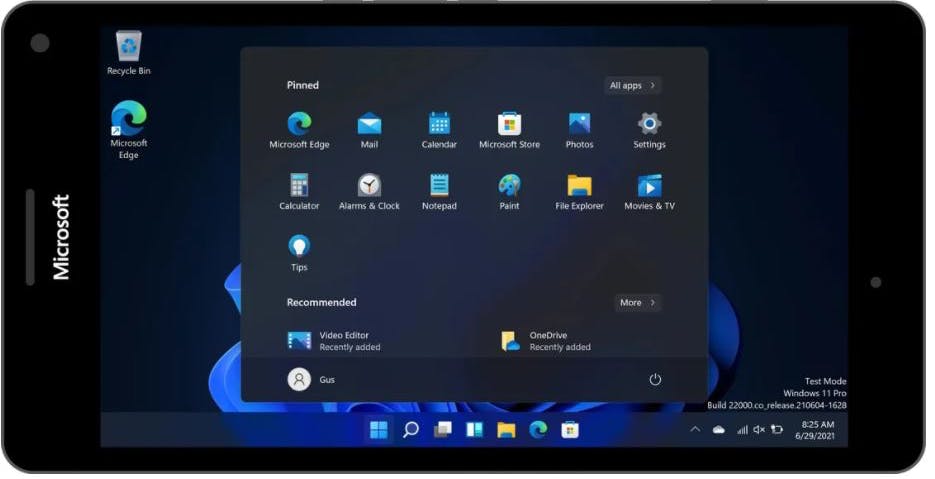Click the battery tray icon
This screenshot has width=935, height=479.
[x=776, y=429]
